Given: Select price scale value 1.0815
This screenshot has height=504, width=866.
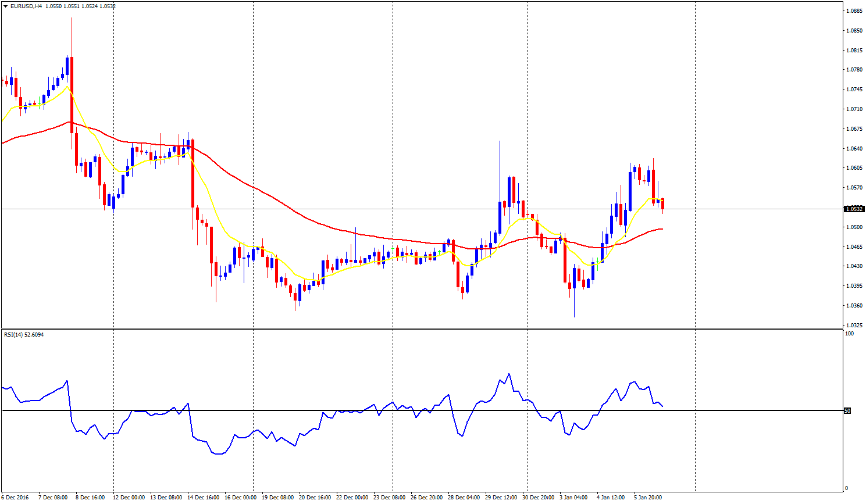Looking at the screenshot, I should pos(854,51).
